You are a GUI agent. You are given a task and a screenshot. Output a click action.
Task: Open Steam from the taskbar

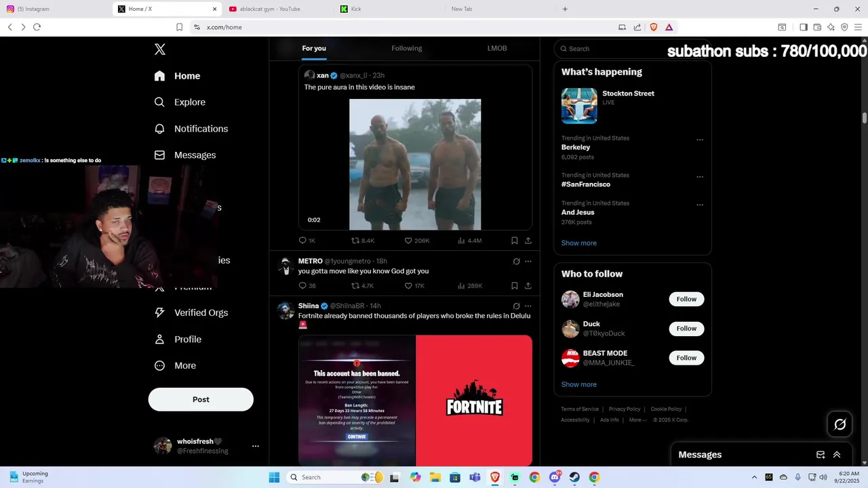574,477
